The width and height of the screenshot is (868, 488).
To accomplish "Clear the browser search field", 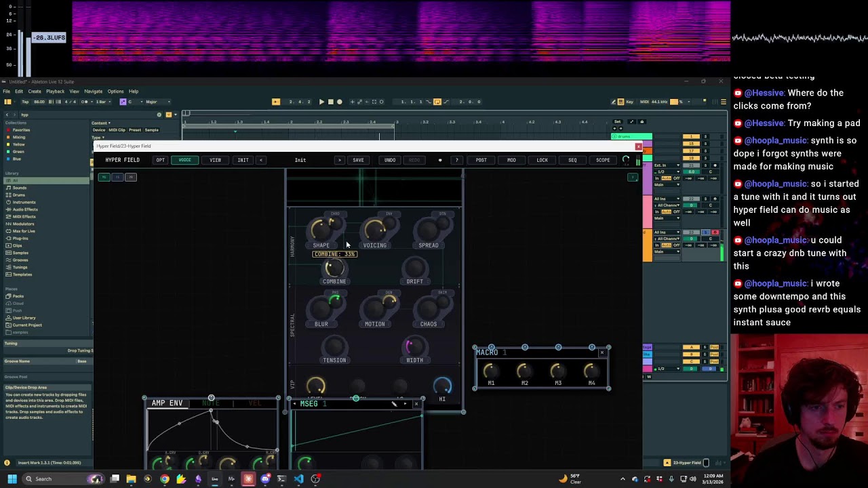I will [x=159, y=115].
